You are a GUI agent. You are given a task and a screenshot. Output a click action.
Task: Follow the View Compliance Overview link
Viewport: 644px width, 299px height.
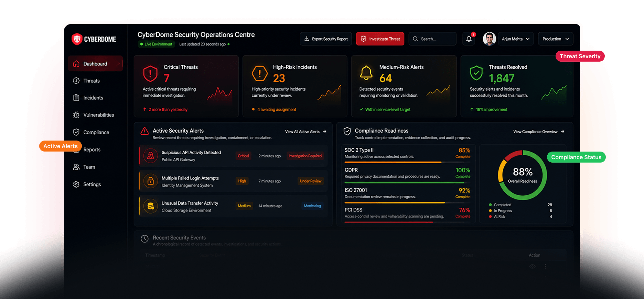539,132
